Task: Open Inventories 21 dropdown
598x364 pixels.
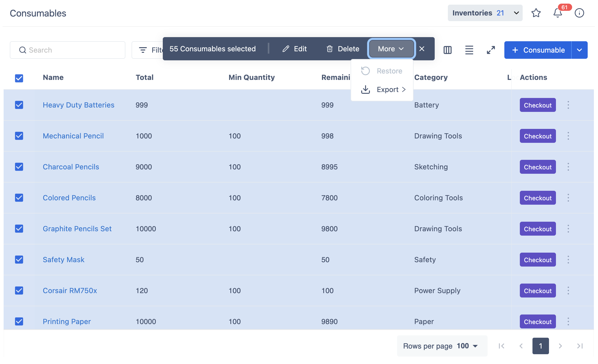Action: pyautogui.click(x=485, y=13)
